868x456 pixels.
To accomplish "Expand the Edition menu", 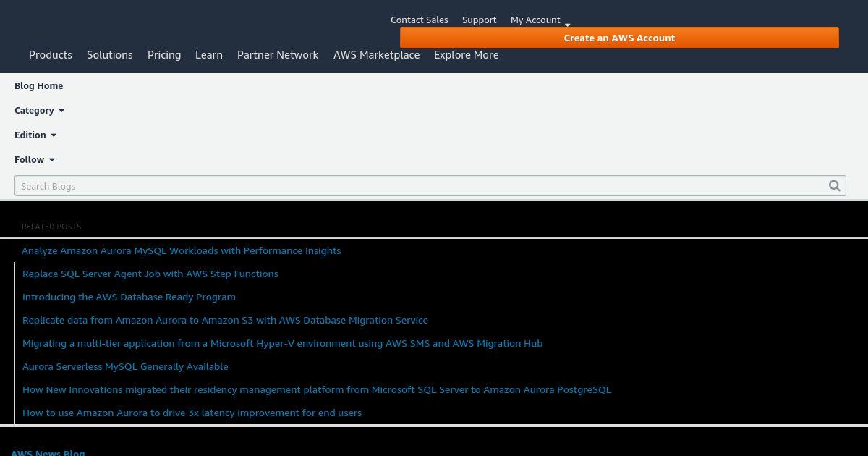I will point(35,135).
